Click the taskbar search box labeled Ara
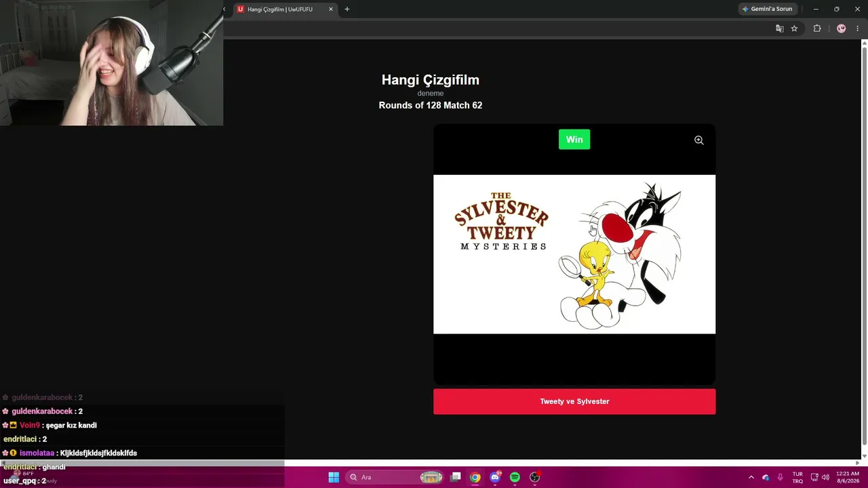 pyautogui.click(x=395, y=477)
